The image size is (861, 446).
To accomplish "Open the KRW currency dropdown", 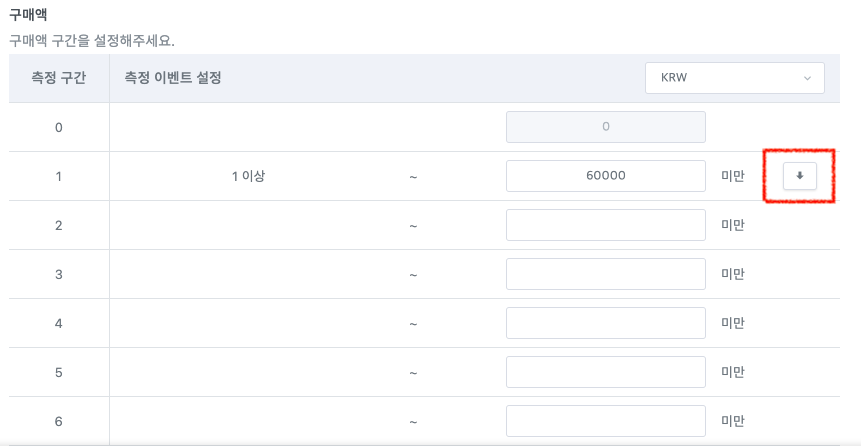I will [x=734, y=77].
